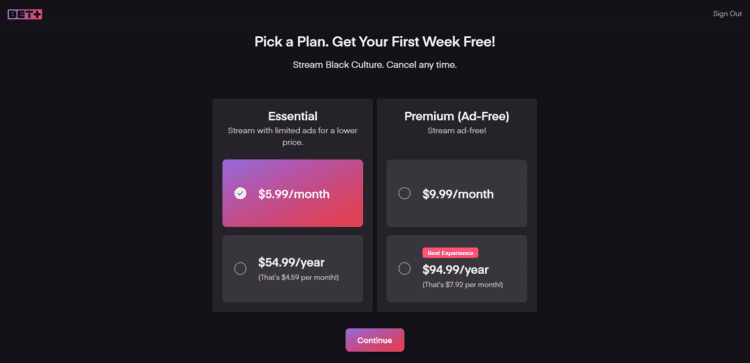Select the checked $5.99/month radio circle
The width and height of the screenshot is (750, 363).
(240, 193)
